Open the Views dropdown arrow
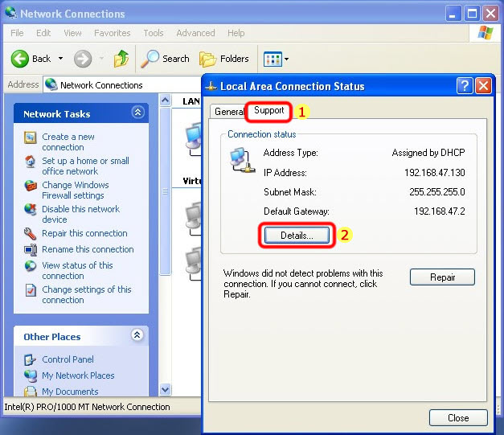Viewport: 504px width, 435px height. pos(286,60)
